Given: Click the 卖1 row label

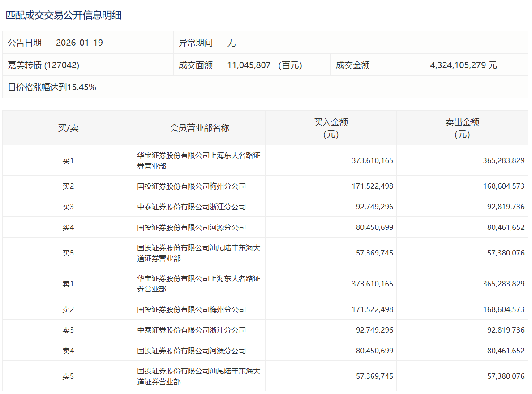Looking at the screenshot, I should [68, 284].
